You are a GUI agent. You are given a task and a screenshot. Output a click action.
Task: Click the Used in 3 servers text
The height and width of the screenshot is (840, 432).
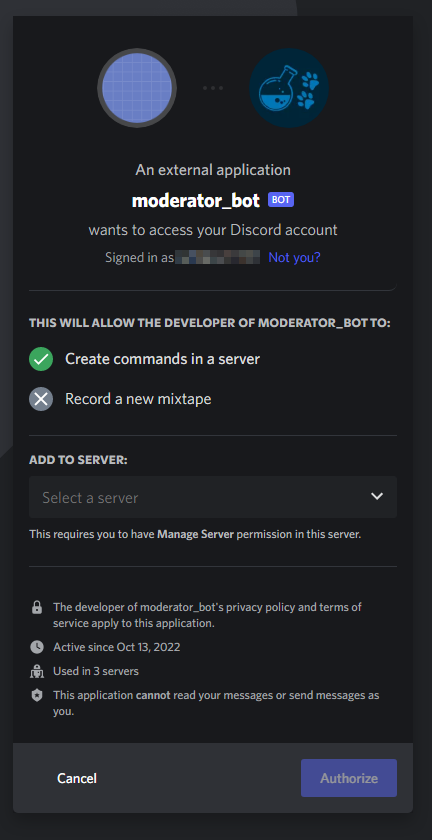pos(96,671)
